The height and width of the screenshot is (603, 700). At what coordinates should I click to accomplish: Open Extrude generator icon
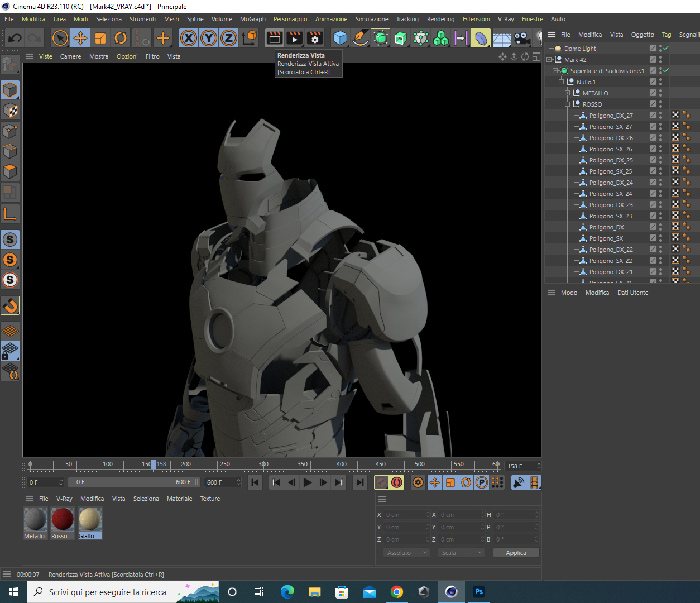coord(400,38)
